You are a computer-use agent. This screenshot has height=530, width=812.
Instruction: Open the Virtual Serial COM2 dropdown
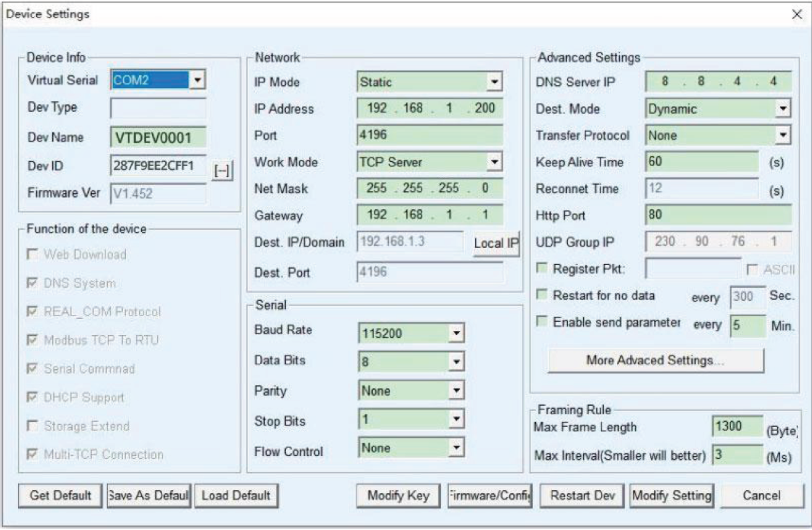click(x=197, y=80)
